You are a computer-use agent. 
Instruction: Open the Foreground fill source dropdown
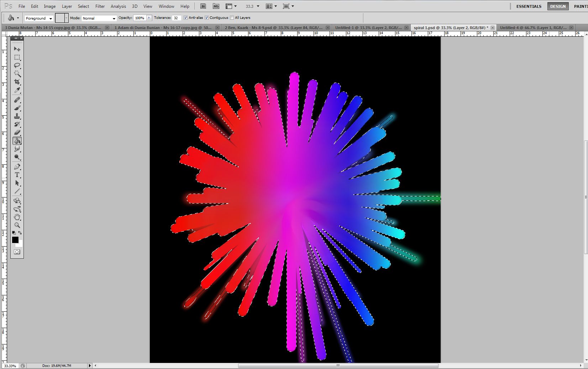(x=39, y=18)
